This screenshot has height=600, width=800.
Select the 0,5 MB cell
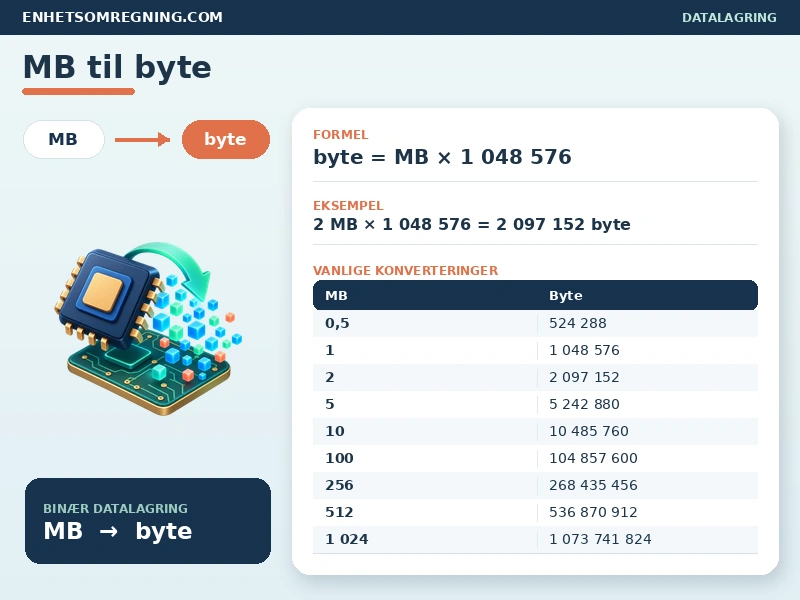tap(337, 323)
